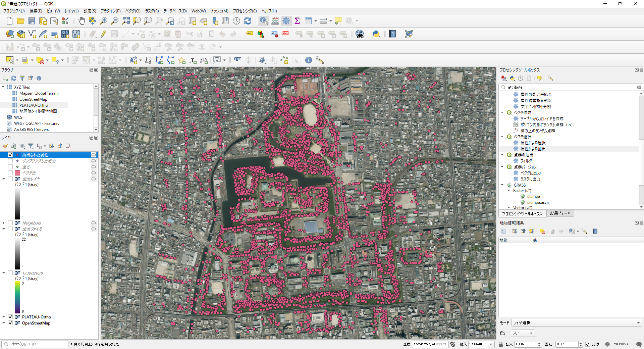
Task: Click the attribute search field in toolbox
Action: tap(570, 87)
